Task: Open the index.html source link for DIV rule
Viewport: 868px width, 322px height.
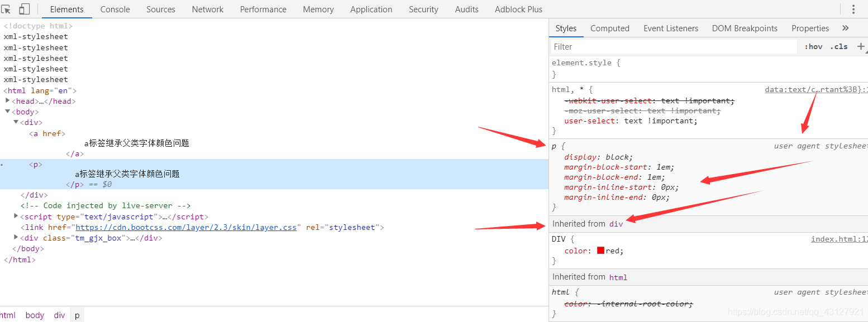Action: coord(840,239)
